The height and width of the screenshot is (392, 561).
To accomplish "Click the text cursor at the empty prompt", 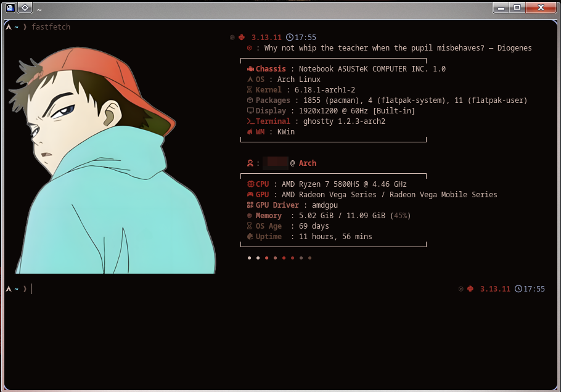I will coord(31,288).
